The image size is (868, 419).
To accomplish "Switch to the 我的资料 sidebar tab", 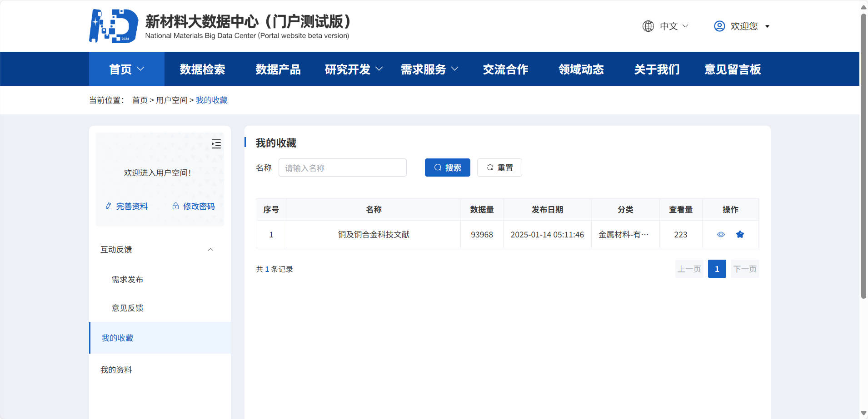I will point(116,370).
